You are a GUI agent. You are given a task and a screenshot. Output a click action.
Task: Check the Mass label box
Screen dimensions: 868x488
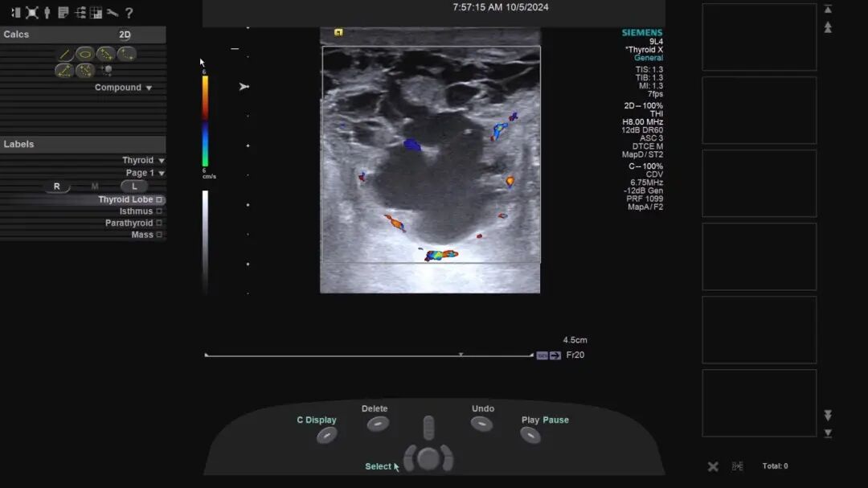pyautogui.click(x=159, y=235)
